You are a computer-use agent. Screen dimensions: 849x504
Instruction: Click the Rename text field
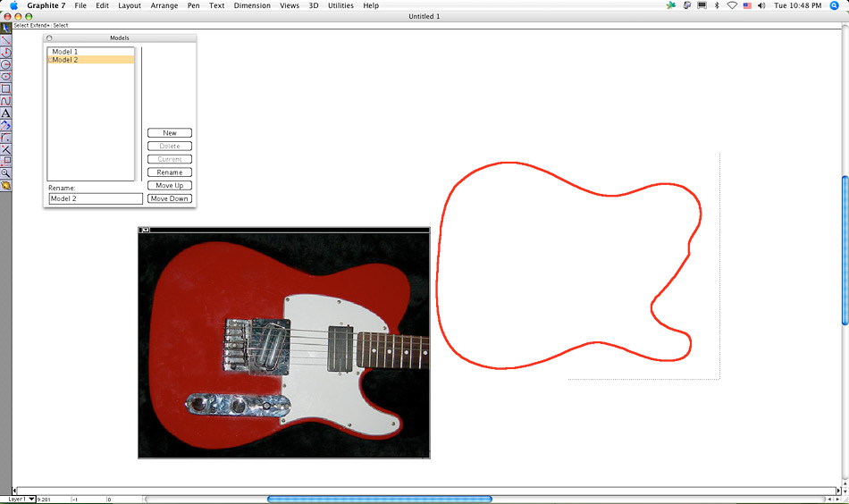click(x=95, y=199)
